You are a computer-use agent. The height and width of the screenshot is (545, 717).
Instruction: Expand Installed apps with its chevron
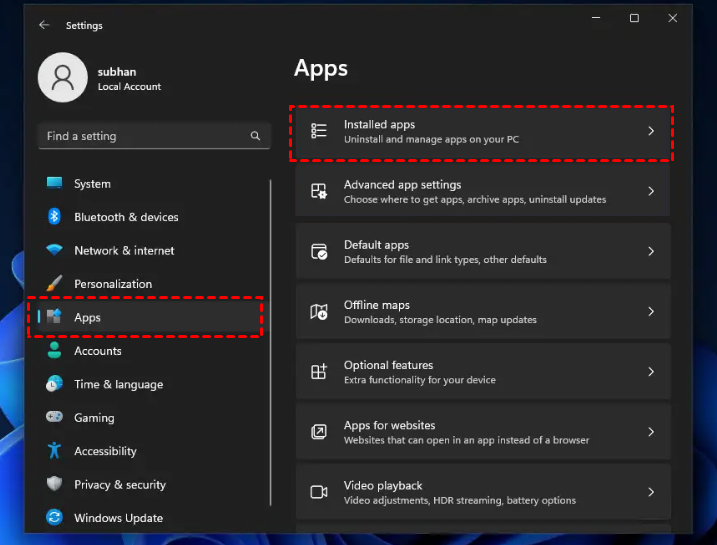650,131
